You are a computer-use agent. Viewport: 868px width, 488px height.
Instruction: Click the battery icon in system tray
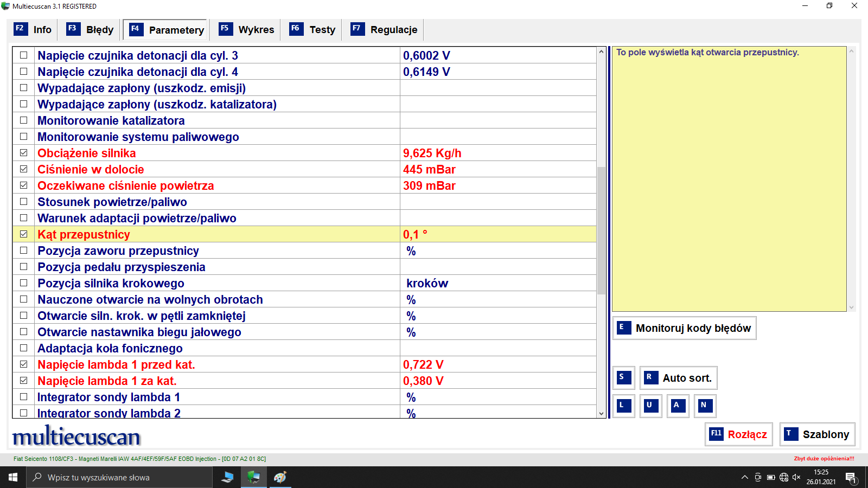tap(771, 477)
